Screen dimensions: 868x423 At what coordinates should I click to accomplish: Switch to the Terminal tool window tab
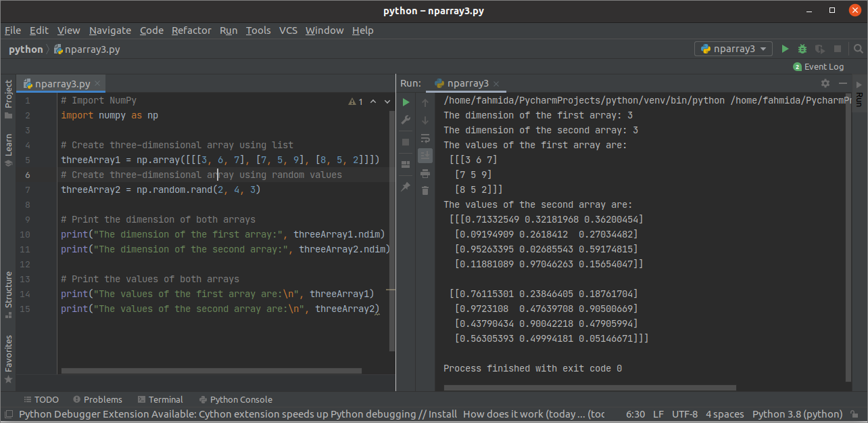click(x=160, y=399)
